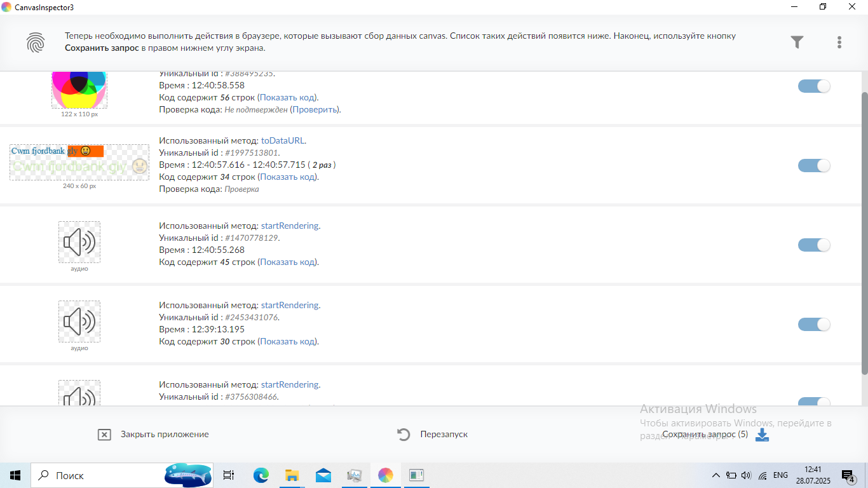This screenshot has width=868, height=488.
Task: Open Microsoft Edge from the taskbar
Action: click(x=261, y=475)
